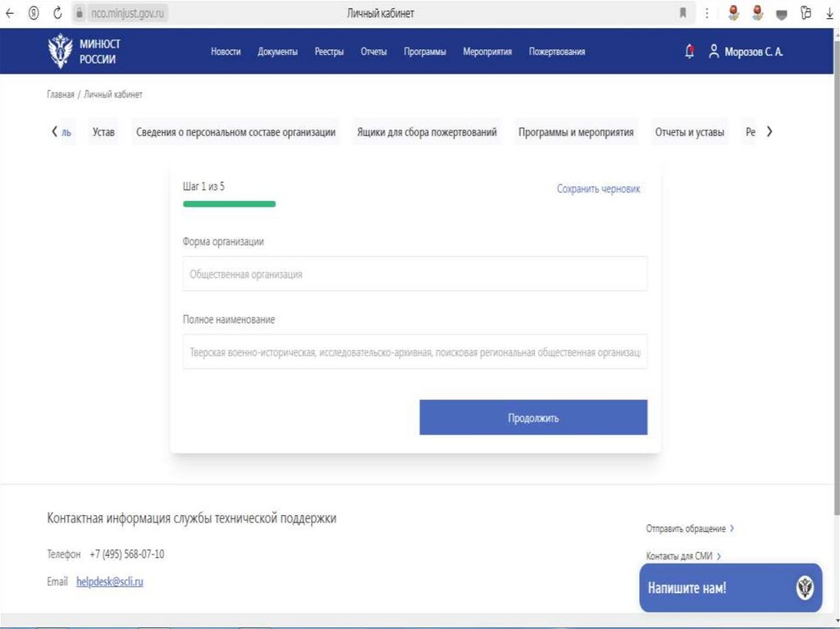The width and height of the screenshot is (840, 629).
Task: Click the emblem icon in chat widget
Action: 805,588
